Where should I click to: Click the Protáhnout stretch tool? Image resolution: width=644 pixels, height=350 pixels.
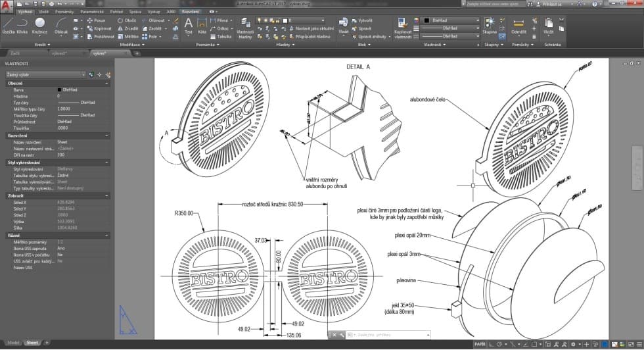point(100,37)
